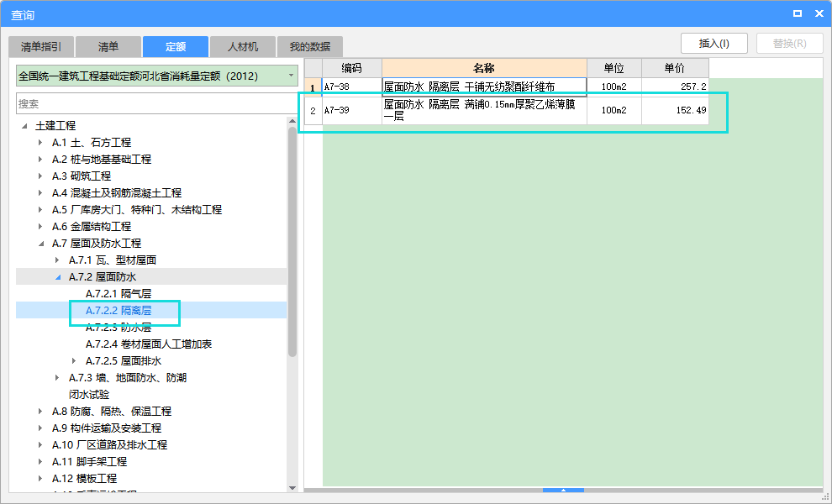Click the 插入(I) button

click(714, 44)
